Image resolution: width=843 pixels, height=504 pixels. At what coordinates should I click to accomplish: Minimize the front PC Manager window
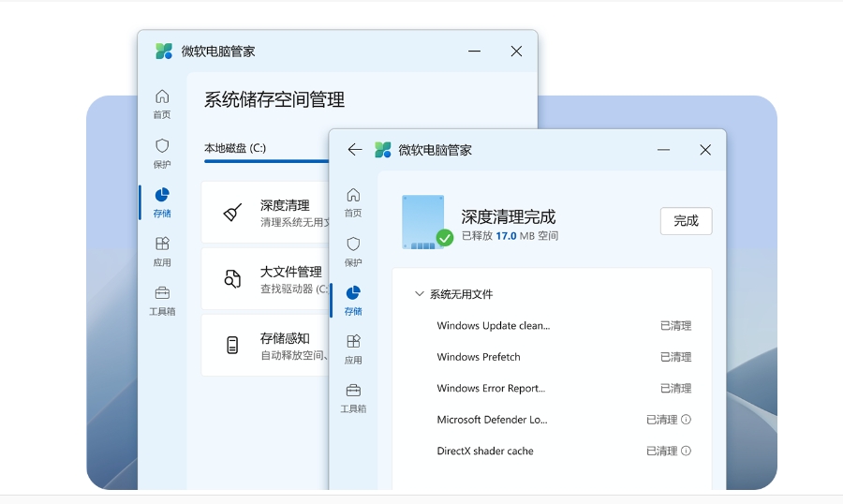(x=663, y=150)
